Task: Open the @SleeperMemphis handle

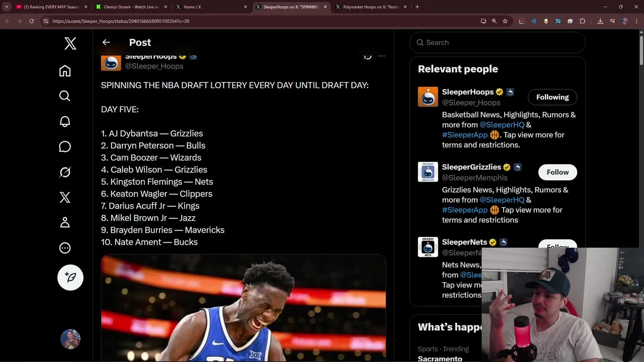Action: [x=474, y=177]
